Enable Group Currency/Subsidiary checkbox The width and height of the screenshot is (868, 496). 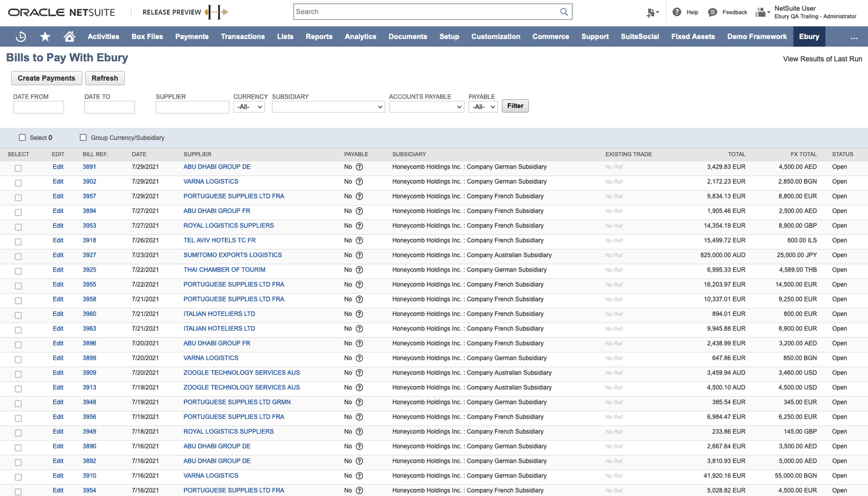[x=83, y=138]
